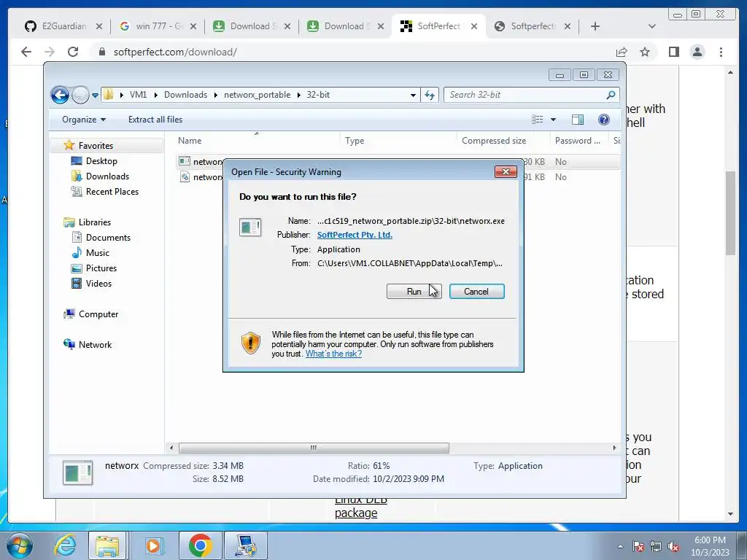Click Chrome reload button

pyautogui.click(x=73, y=52)
